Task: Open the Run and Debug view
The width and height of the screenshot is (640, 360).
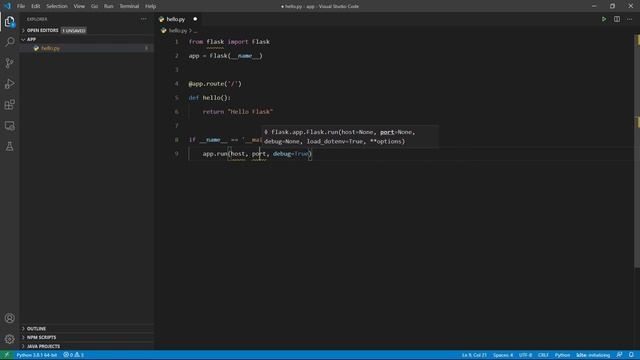Action: coord(9,84)
